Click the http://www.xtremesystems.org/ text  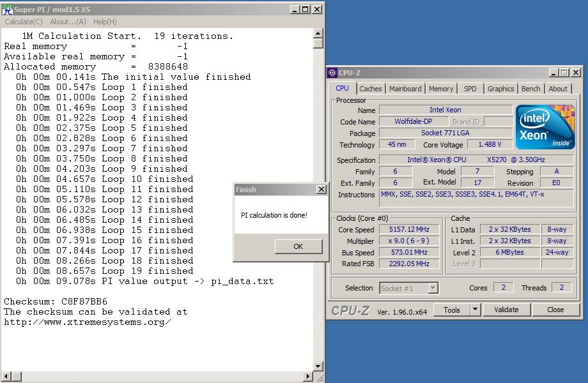pyautogui.click(x=88, y=322)
